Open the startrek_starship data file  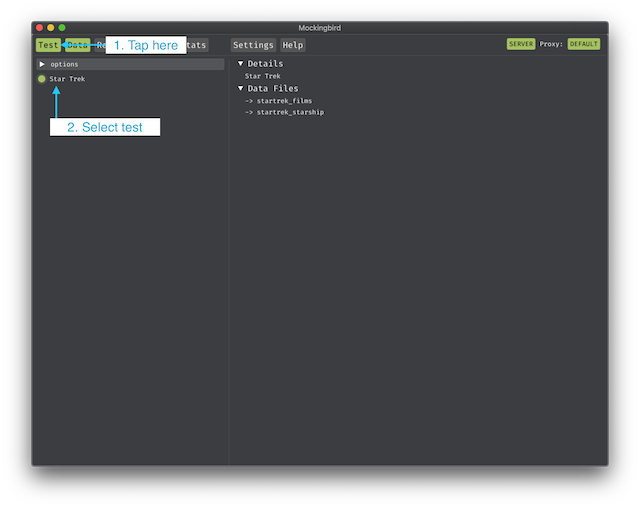pyautogui.click(x=288, y=112)
